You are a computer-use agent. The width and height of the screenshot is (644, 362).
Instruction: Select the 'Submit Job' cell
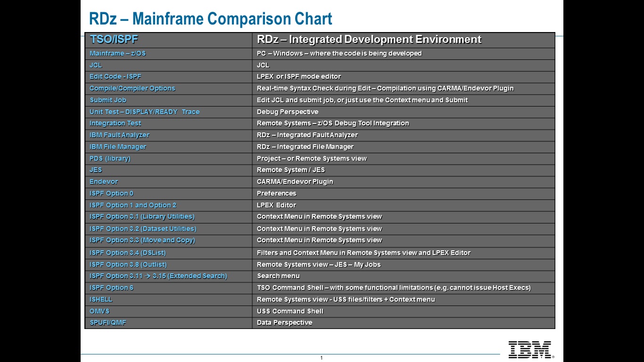click(x=169, y=100)
